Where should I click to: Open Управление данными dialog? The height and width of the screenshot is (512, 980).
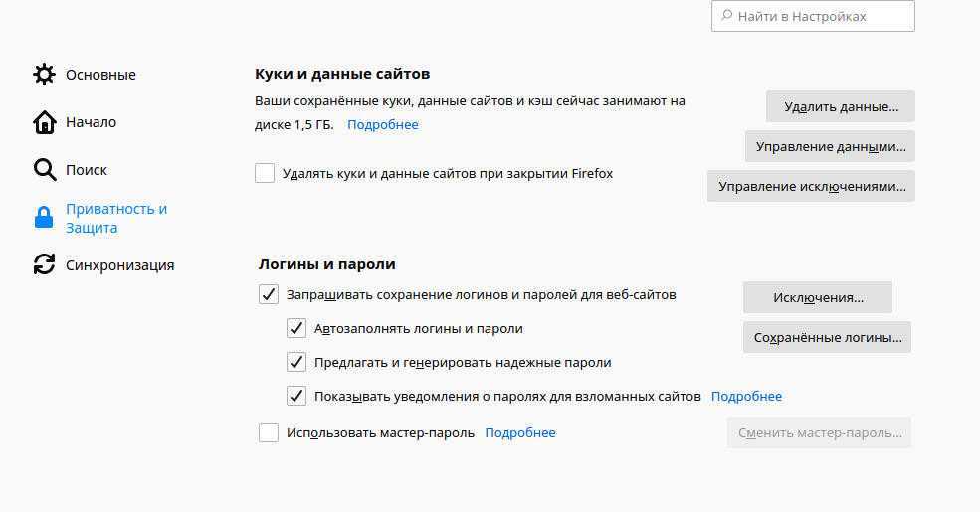(x=830, y=146)
